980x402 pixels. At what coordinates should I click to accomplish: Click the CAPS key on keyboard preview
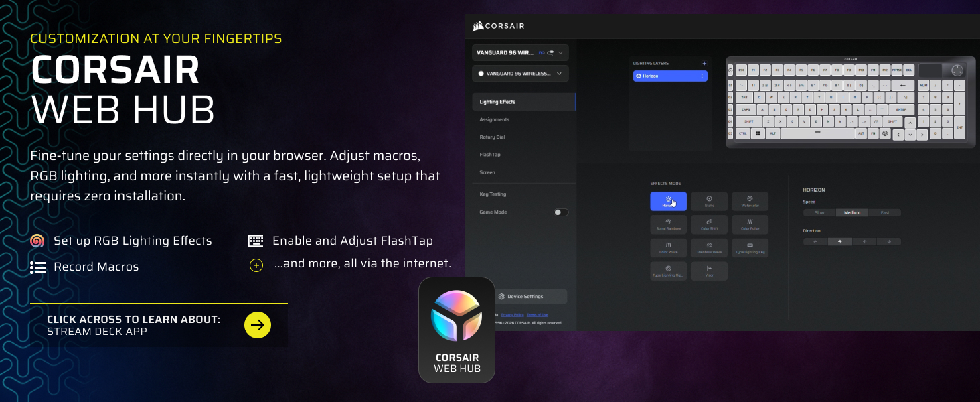pyautogui.click(x=746, y=109)
